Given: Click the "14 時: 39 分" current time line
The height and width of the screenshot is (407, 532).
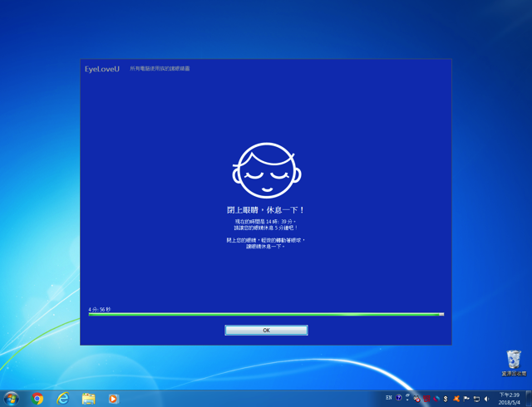Looking at the screenshot, I should coord(266,222).
